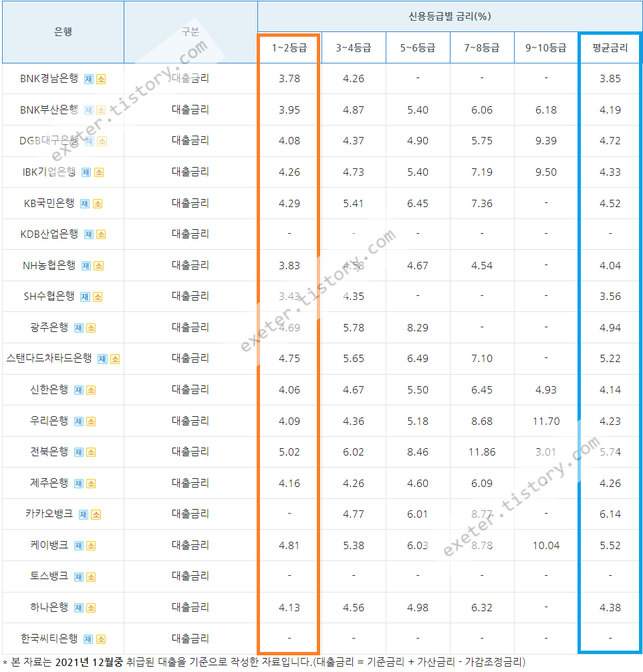Click the 1~2등급 column header
This screenshot has width=643, height=672.
[289, 47]
